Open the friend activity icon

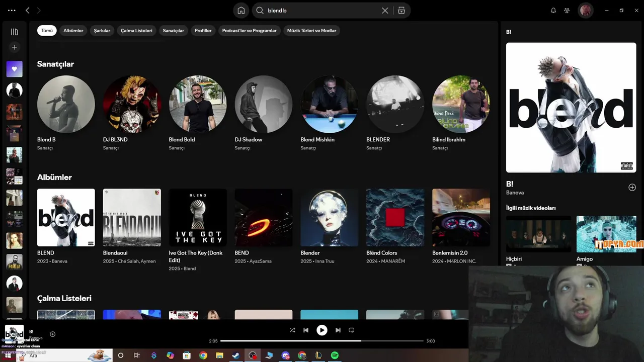click(567, 11)
